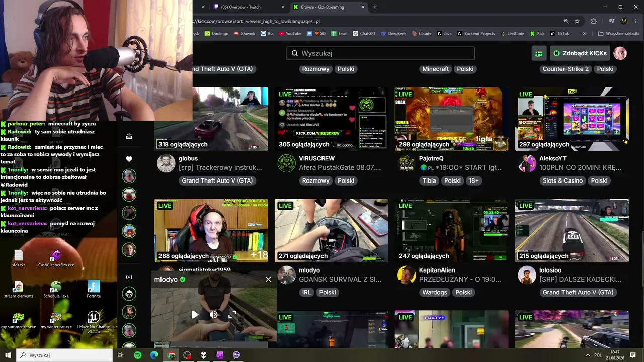Open the Chrome profile avatar

pyautogui.click(x=624, y=21)
